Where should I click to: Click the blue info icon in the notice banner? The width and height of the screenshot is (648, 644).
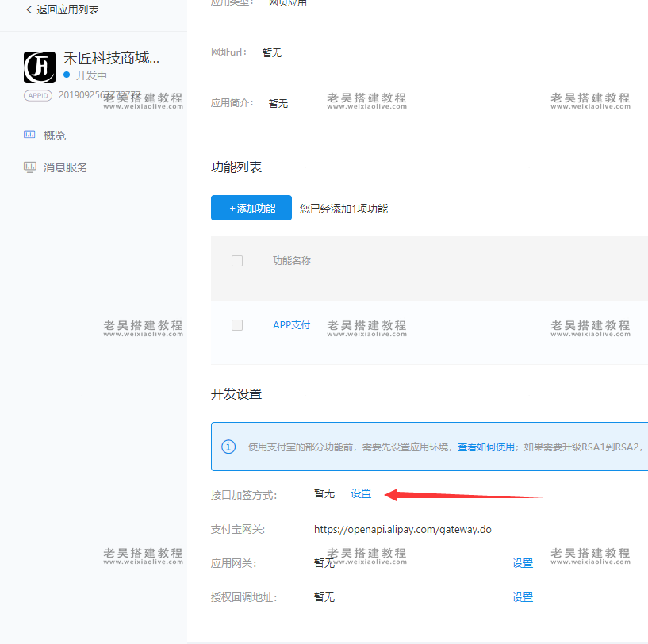pos(228,447)
